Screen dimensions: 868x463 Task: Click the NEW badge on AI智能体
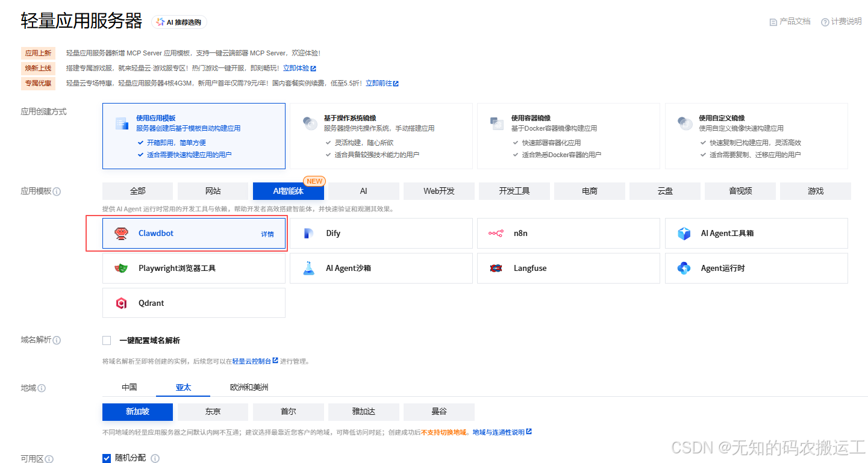point(314,181)
